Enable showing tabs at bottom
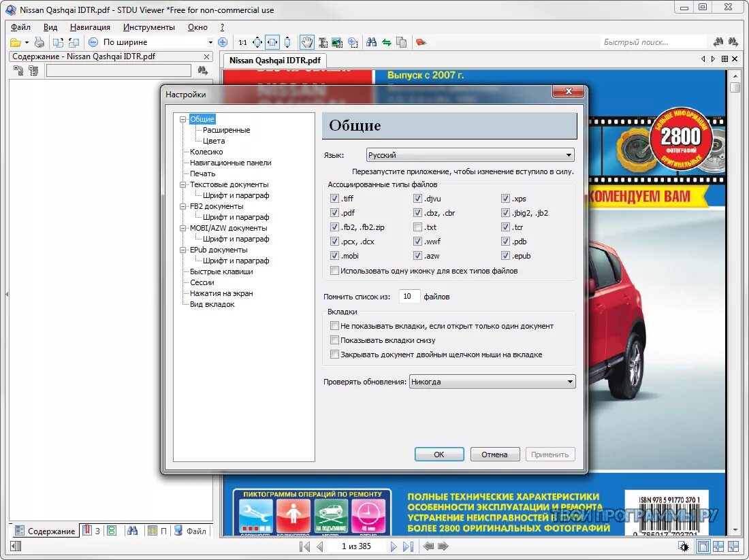This screenshot has height=560, width=749. tap(334, 340)
